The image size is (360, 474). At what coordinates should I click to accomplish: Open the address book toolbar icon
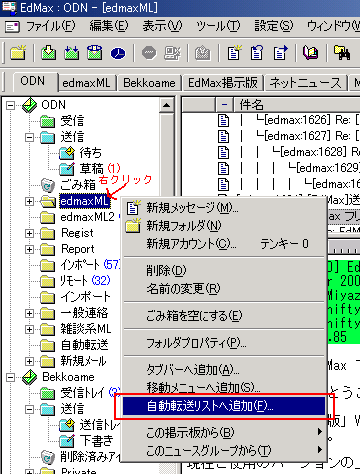tap(310, 53)
